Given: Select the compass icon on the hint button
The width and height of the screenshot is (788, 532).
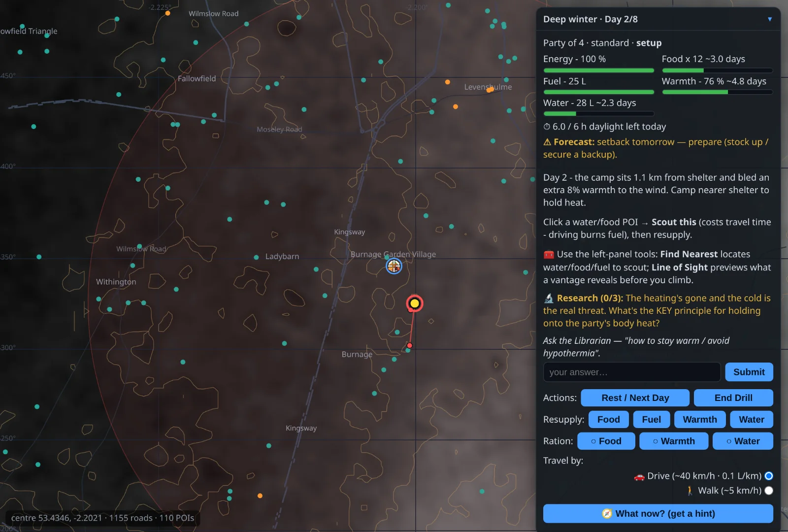Looking at the screenshot, I should pyautogui.click(x=607, y=514).
